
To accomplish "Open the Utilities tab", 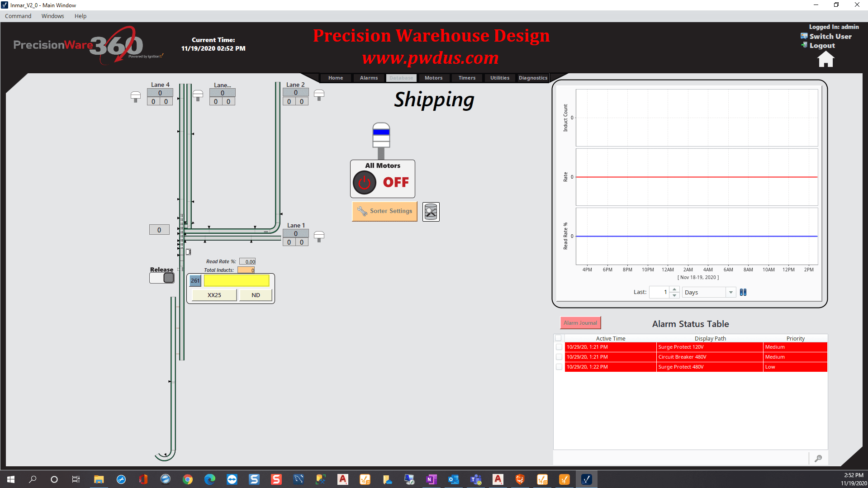I will tap(500, 78).
